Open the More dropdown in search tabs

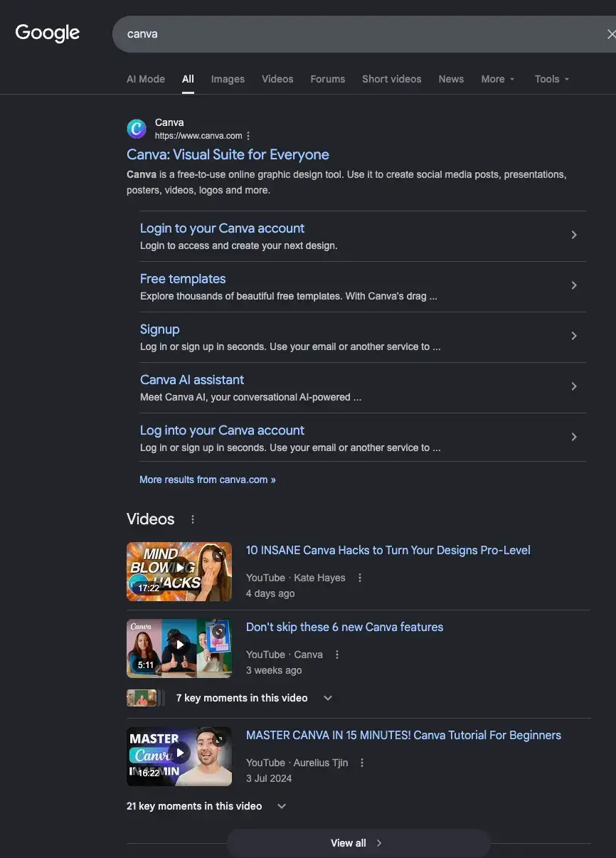click(x=498, y=79)
